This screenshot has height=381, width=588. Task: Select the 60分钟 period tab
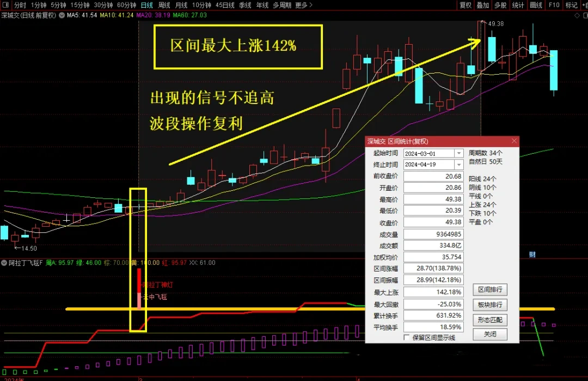pyautogui.click(x=126, y=5)
